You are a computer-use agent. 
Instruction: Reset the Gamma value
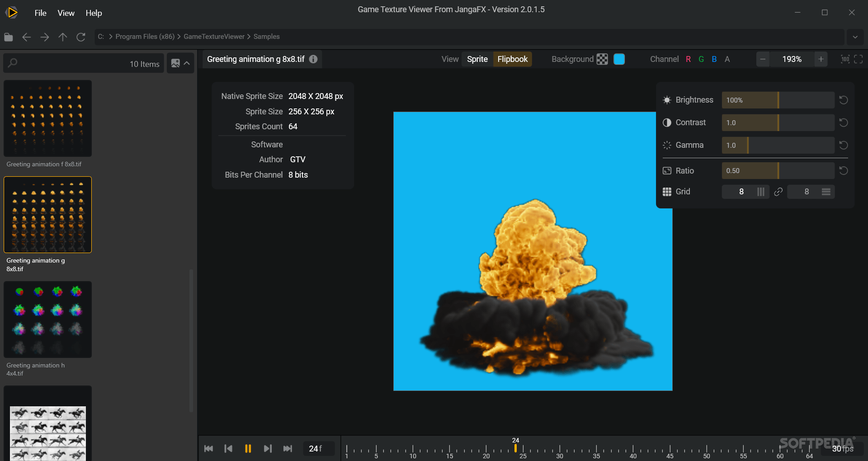pyautogui.click(x=844, y=145)
